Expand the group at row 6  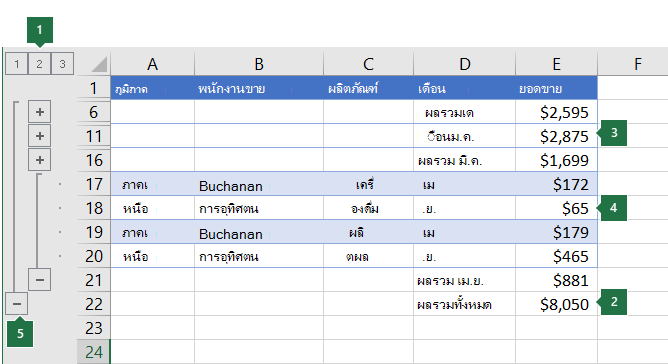coord(40,112)
